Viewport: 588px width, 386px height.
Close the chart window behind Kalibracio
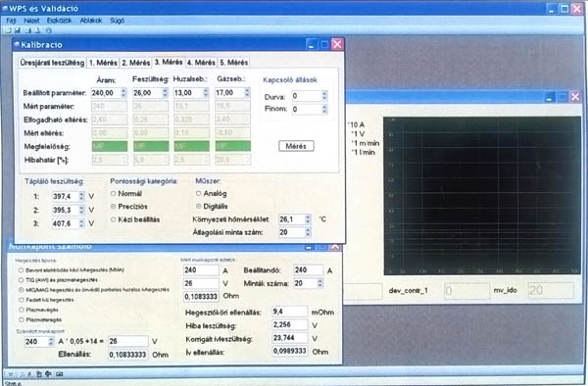[575, 97]
